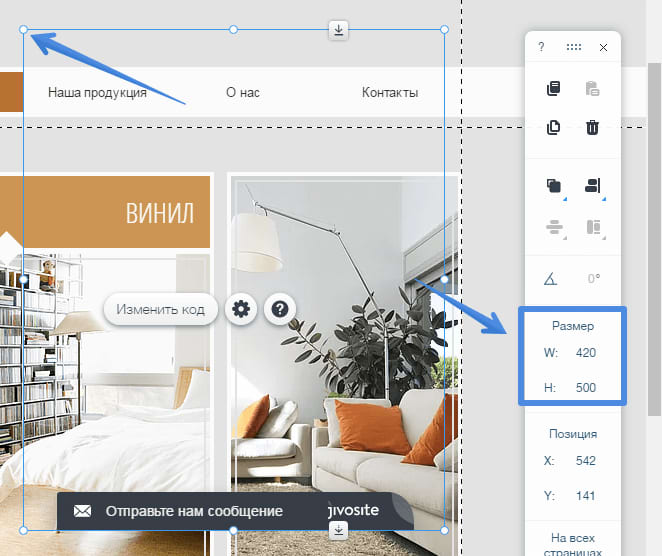The width and height of the screenshot is (662, 556).
Task: Click the Позиция section label
Action: pos(573,434)
